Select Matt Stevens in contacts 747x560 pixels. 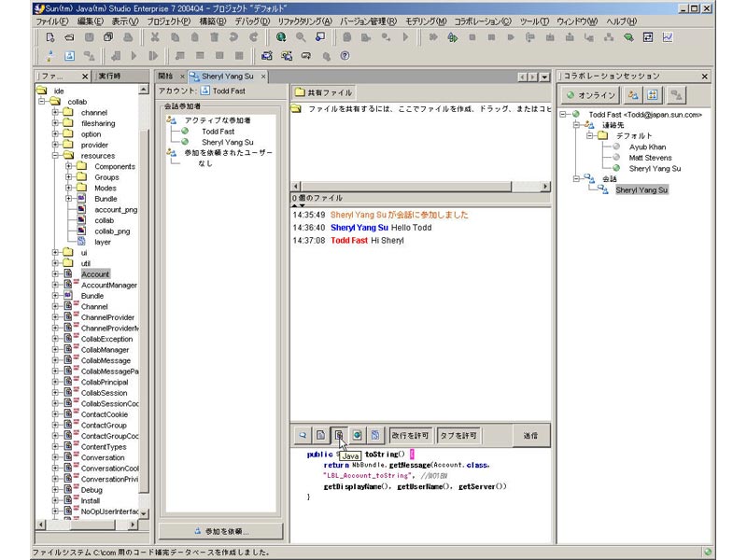[650, 158]
